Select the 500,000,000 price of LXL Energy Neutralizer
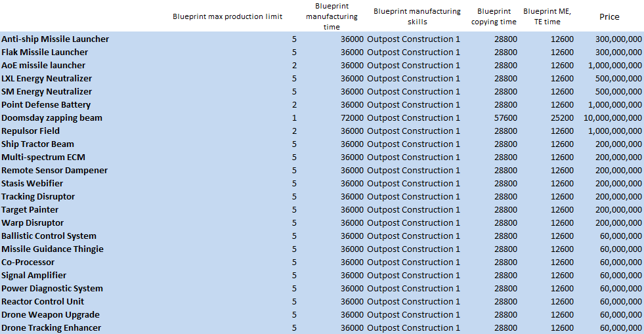644x334 pixels. [618, 78]
